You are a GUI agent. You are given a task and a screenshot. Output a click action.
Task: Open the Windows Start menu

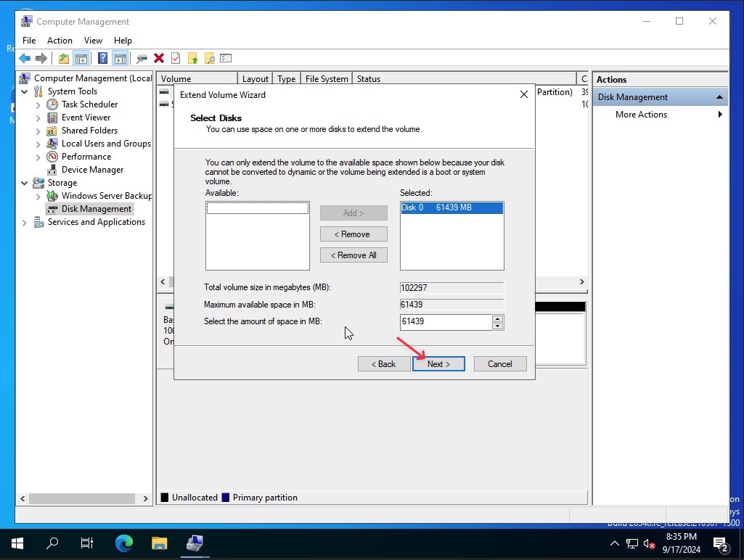17,543
